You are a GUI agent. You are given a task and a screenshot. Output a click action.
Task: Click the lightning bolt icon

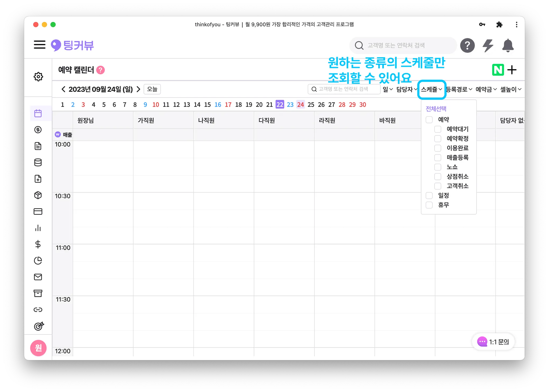coord(488,46)
